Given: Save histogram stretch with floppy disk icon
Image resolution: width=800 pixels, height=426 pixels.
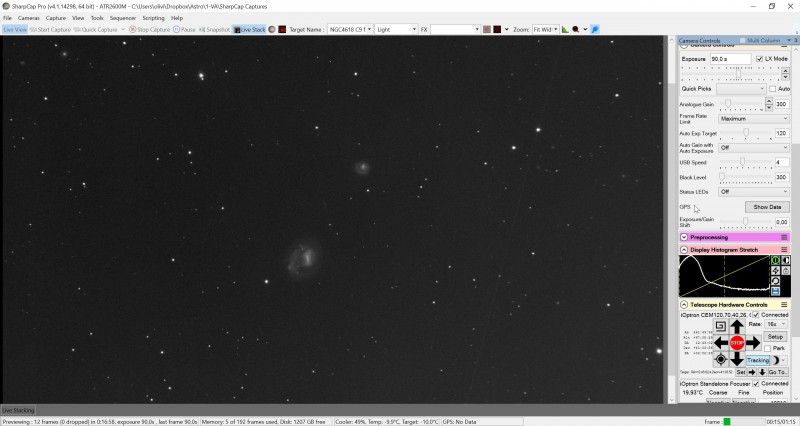Looking at the screenshot, I should coord(775,291).
